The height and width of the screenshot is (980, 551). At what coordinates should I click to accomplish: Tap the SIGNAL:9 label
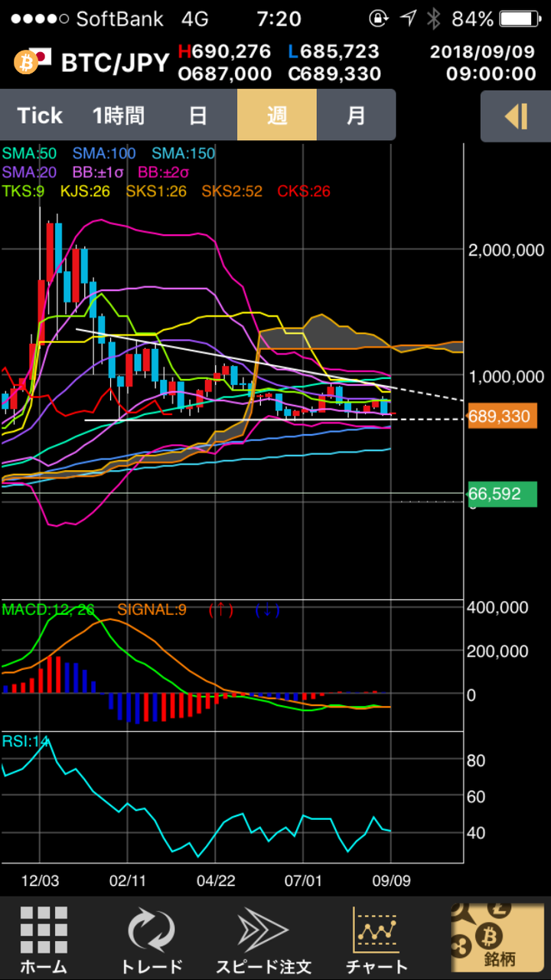[x=152, y=610]
